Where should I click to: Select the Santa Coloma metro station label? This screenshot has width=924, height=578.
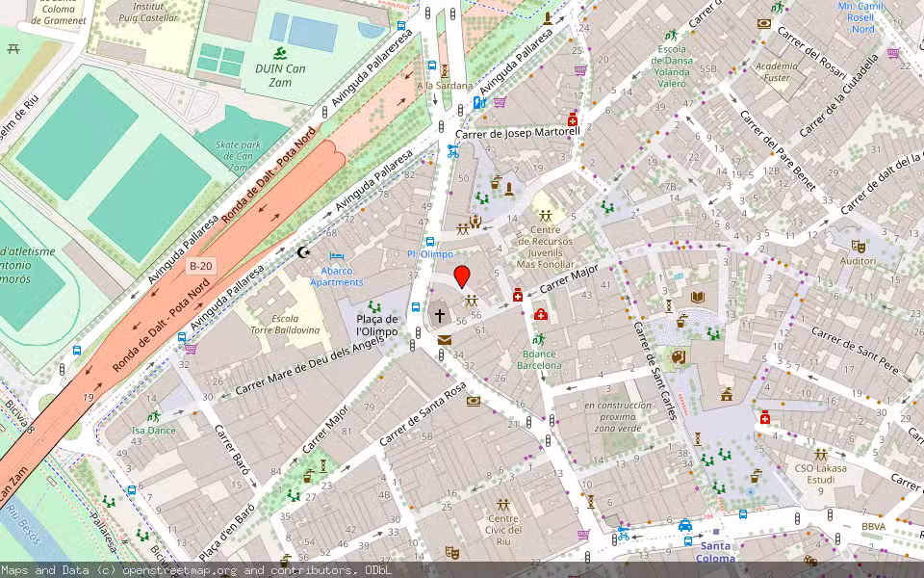pos(715,552)
